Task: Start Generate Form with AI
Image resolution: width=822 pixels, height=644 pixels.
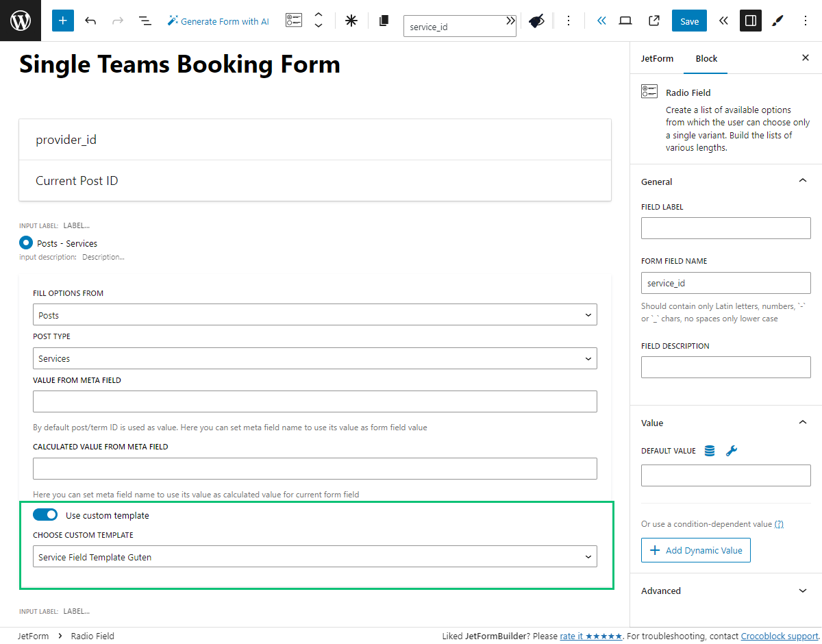Action: [x=218, y=21]
